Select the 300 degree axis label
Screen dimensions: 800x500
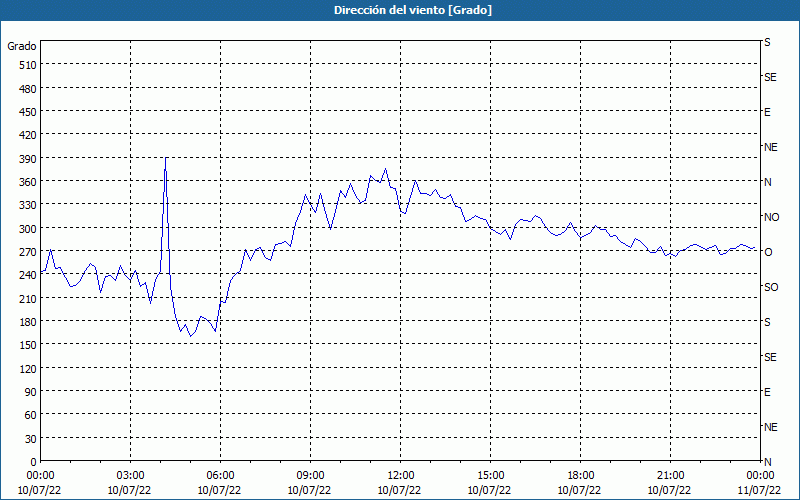(x=28, y=229)
